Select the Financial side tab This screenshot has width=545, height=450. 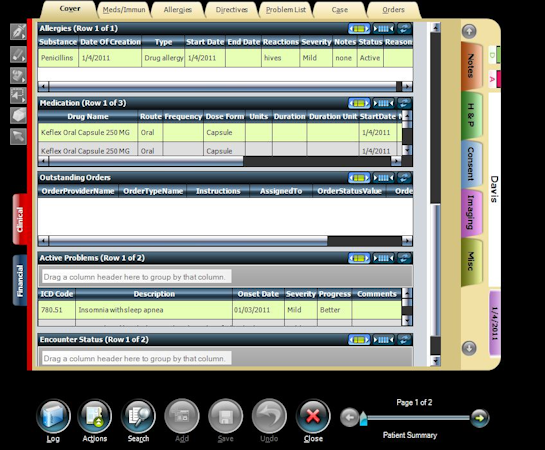click(20, 281)
